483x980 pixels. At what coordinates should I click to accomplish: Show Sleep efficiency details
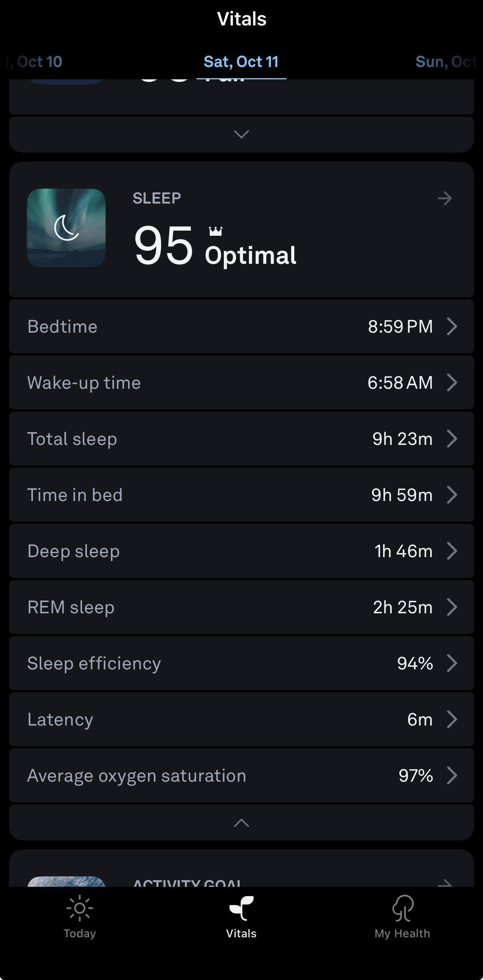[x=241, y=663]
